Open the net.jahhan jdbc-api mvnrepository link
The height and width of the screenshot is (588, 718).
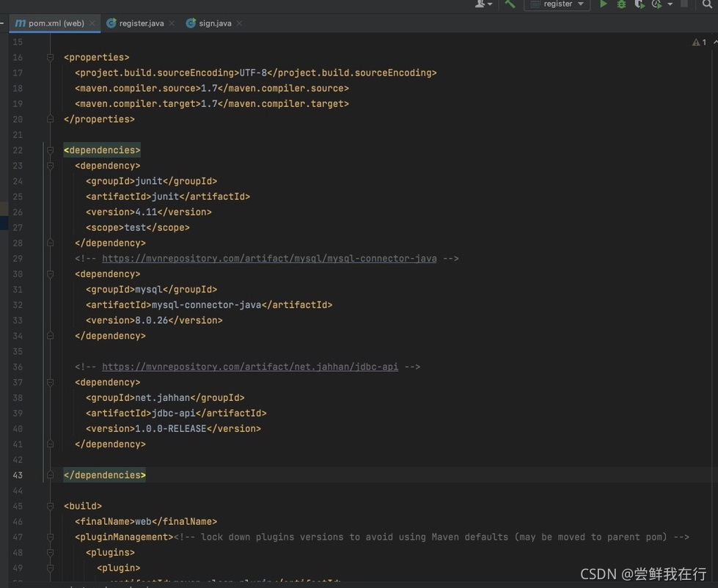(x=250, y=367)
